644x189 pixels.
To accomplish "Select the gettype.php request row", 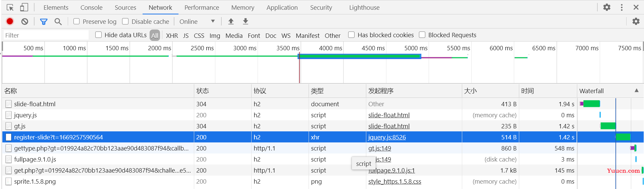I will 323,148.
